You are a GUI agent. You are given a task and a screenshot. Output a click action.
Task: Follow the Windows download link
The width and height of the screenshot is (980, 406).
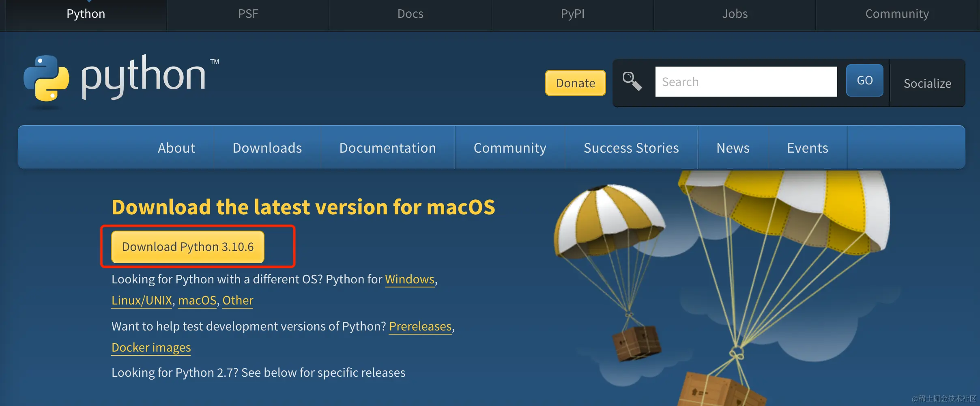410,279
